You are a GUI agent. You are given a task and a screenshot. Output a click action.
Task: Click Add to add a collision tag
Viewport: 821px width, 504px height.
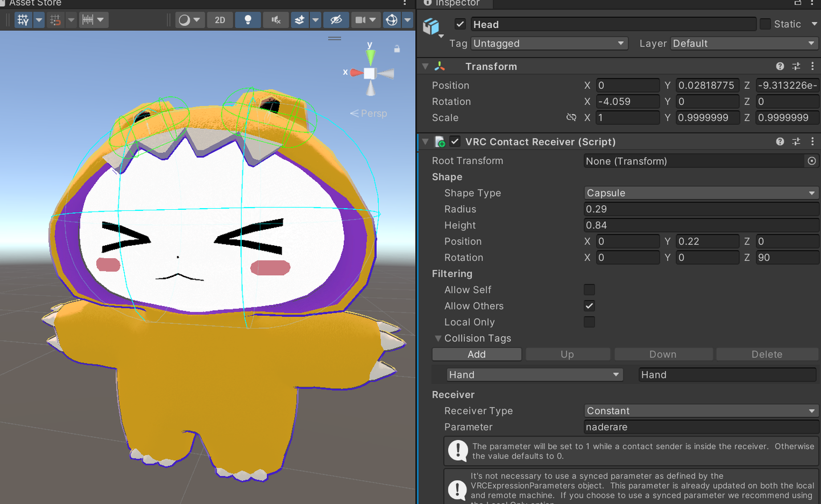(477, 354)
